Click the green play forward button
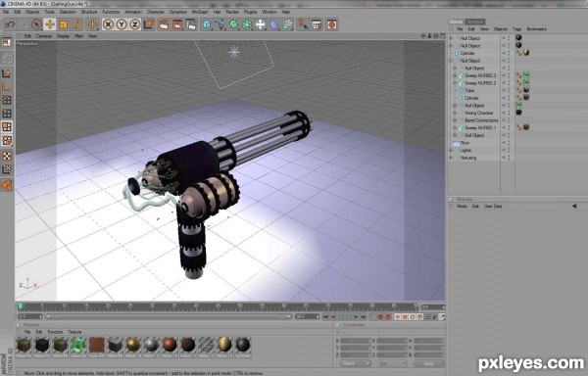 (348, 317)
